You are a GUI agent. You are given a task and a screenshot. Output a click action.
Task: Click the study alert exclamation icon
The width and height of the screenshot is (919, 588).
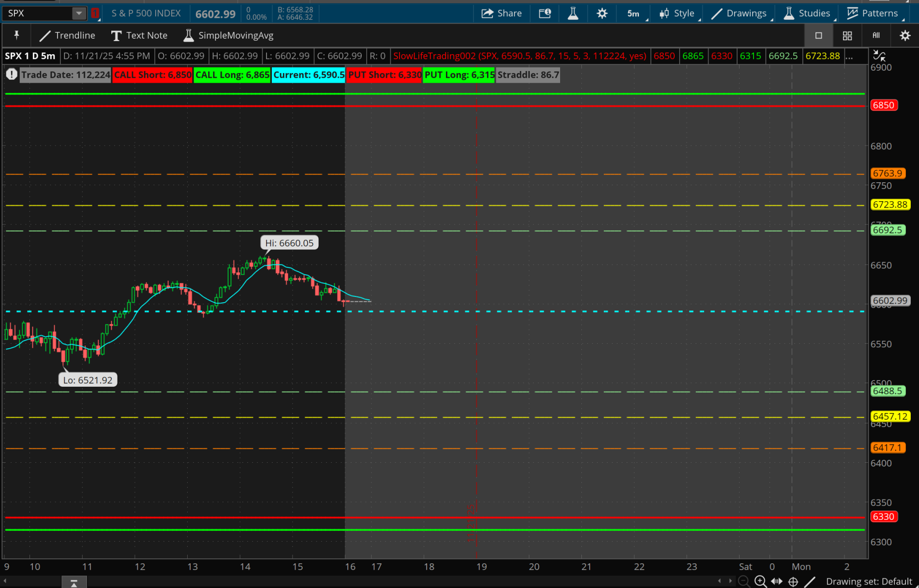tap(12, 74)
